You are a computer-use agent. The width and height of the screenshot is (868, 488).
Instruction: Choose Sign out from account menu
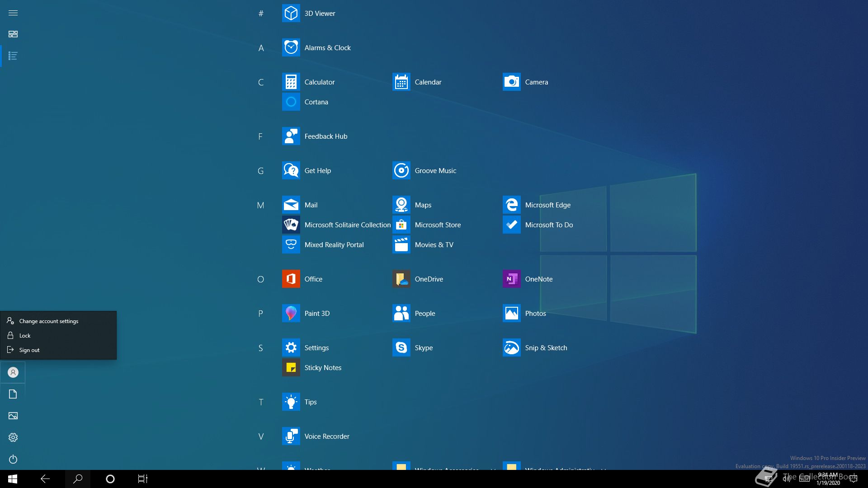(58, 350)
